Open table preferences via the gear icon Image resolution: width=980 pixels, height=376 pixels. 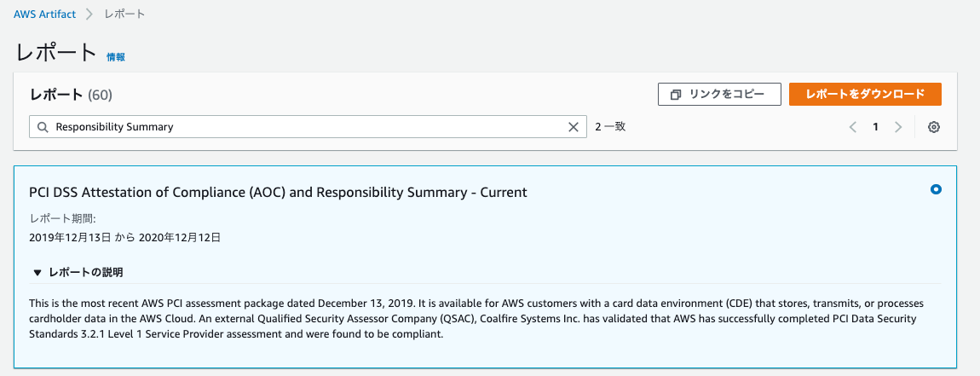[x=934, y=127]
